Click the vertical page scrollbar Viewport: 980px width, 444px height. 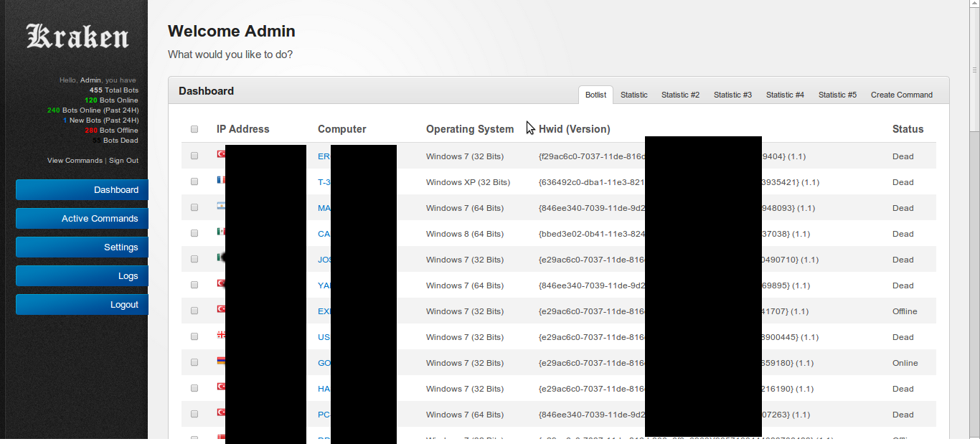(x=974, y=215)
